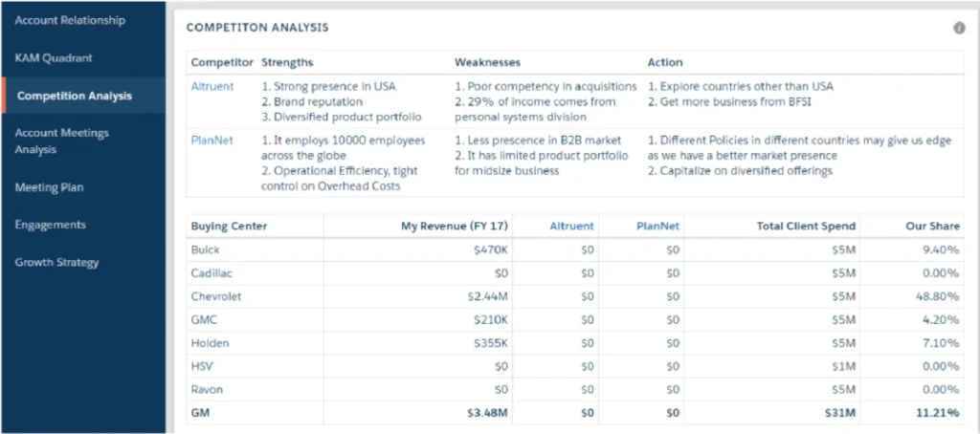Click total client spend $31M
The height and width of the screenshot is (434, 980).
click(840, 413)
